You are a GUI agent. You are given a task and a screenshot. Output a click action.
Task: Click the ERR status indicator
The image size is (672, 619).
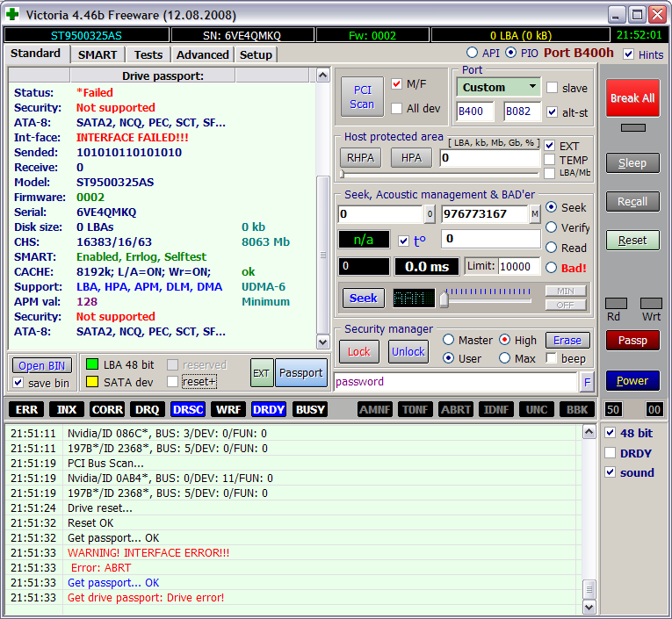[x=26, y=409]
